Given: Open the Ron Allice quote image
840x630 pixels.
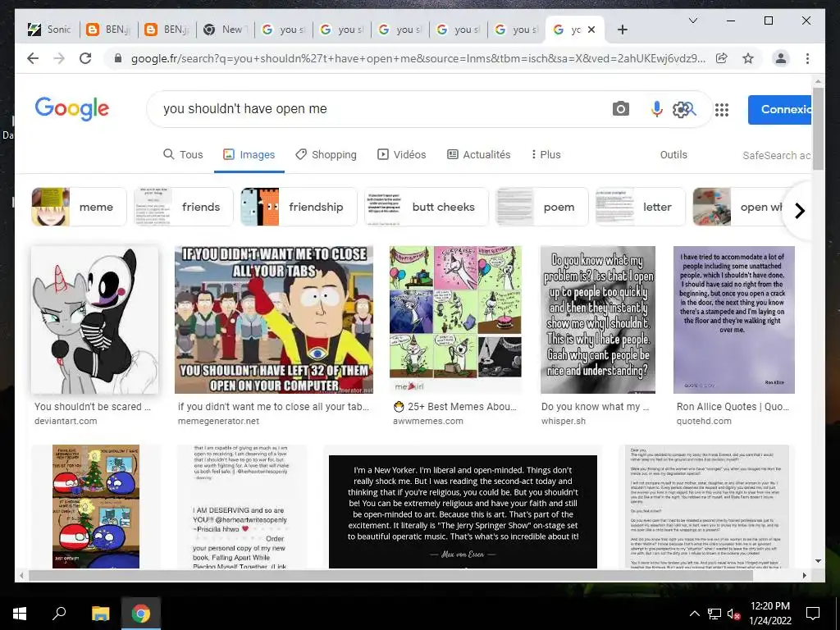Looking at the screenshot, I should (734, 320).
